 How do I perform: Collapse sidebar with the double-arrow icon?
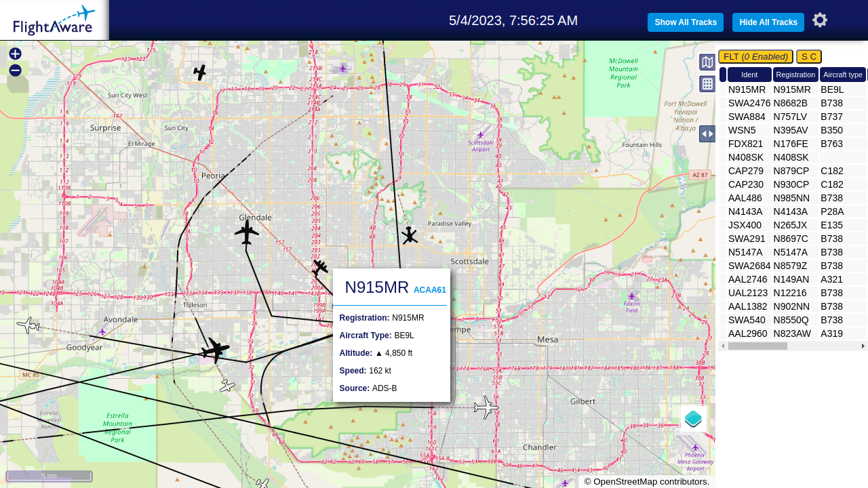707,134
